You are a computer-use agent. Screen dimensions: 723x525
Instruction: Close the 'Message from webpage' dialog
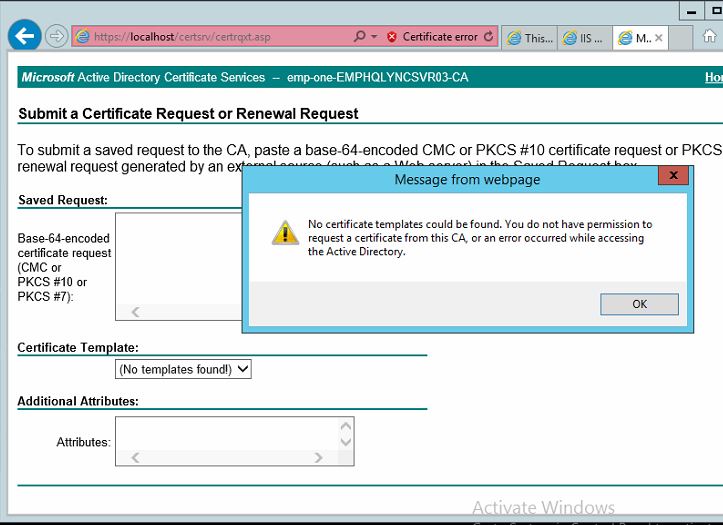[673, 175]
